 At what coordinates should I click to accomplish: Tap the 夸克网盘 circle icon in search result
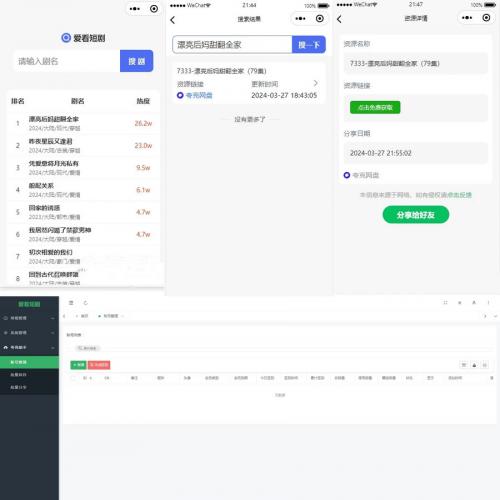180,95
